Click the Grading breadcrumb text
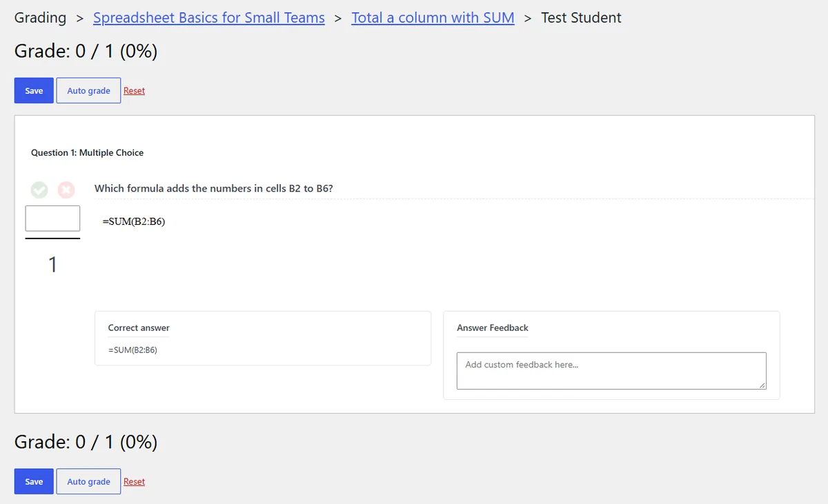 (x=41, y=18)
